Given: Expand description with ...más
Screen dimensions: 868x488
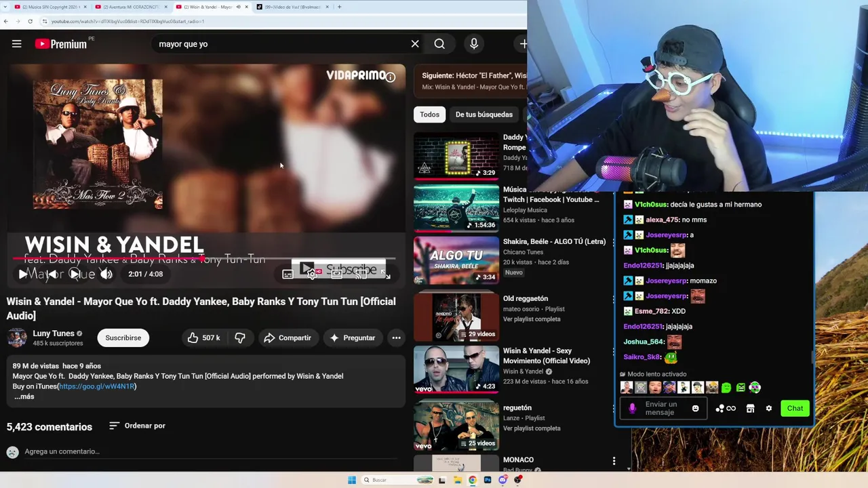Looking at the screenshot, I should (24, 396).
